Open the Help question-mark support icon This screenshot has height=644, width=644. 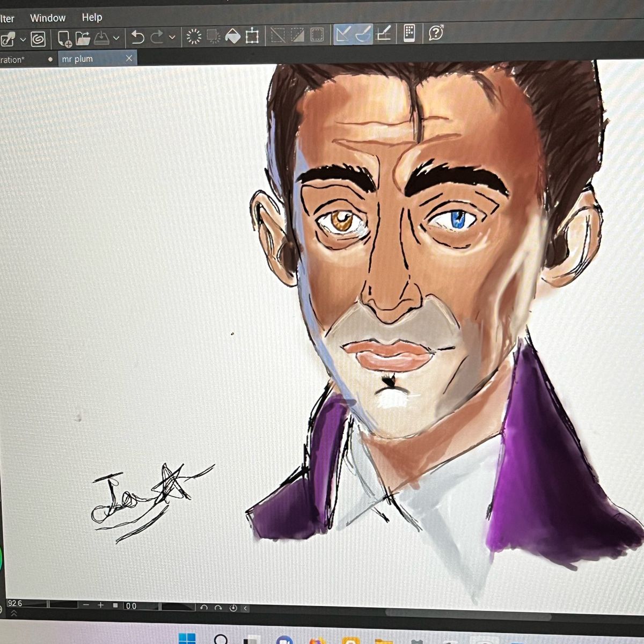(x=436, y=33)
